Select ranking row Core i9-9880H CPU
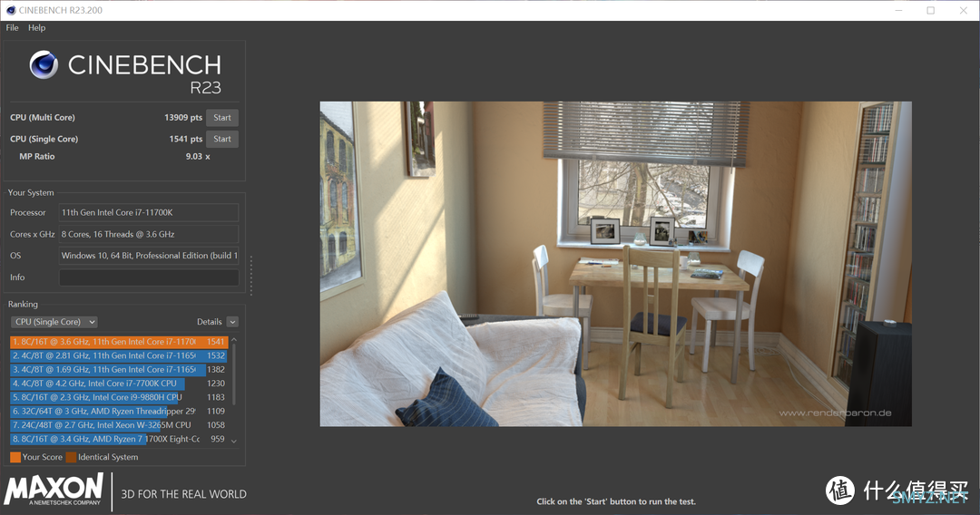This screenshot has width=980, height=515. click(x=119, y=397)
